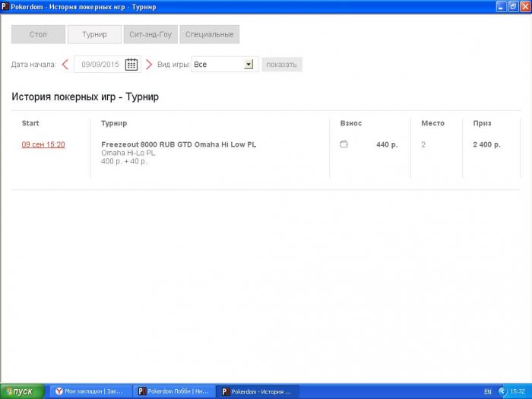This screenshot has height=399, width=532.
Task: Click the Турнир column header
Action: click(114, 123)
